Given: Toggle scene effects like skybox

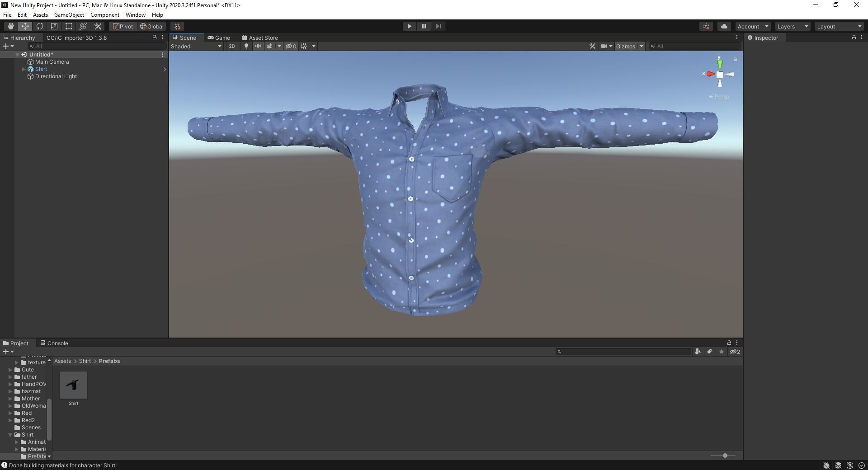Looking at the screenshot, I should (x=269, y=46).
